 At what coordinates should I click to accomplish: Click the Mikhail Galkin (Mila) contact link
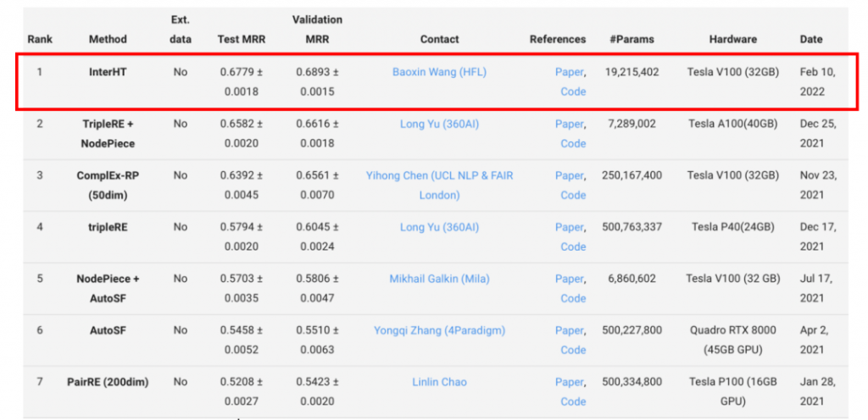(x=439, y=279)
